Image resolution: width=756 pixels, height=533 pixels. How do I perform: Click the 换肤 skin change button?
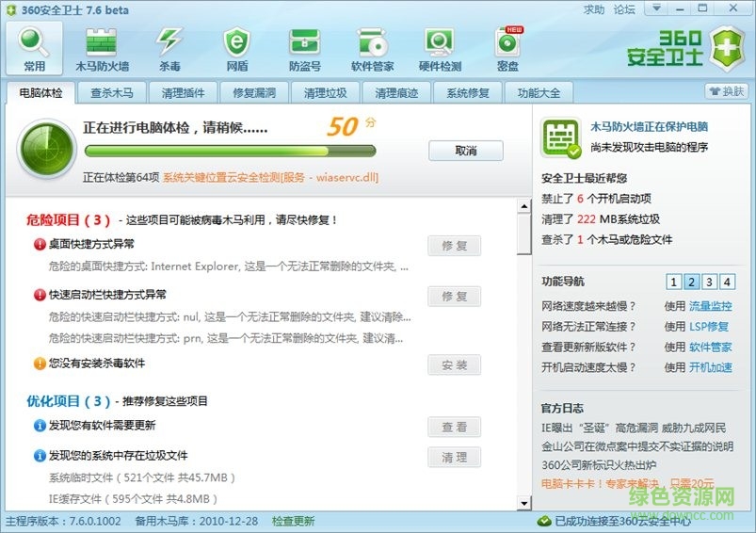point(727,91)
